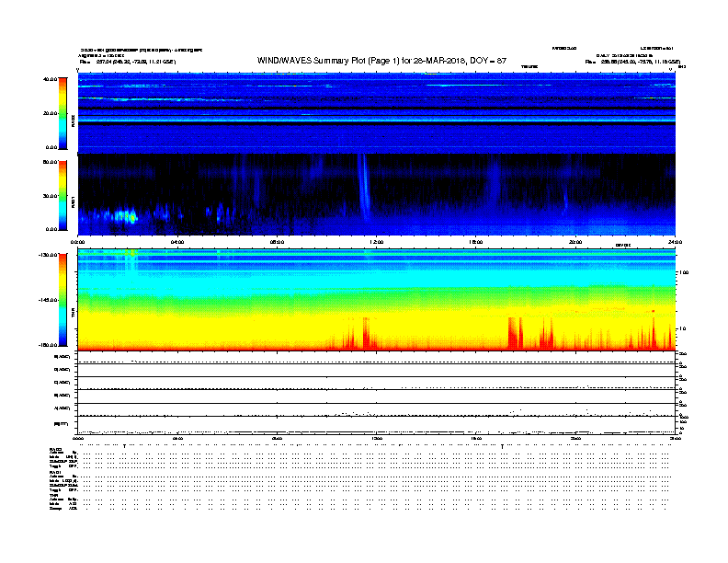Click the T marker after 16:00 below bottom axis

503,446
